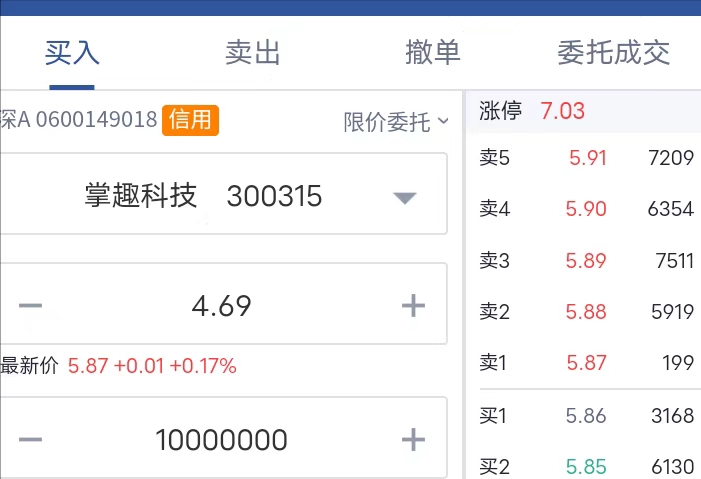Screen dimensions: 701x479
Task: Open the stock selector dropdown arrow for 掌趣科技
Action: 405,197
